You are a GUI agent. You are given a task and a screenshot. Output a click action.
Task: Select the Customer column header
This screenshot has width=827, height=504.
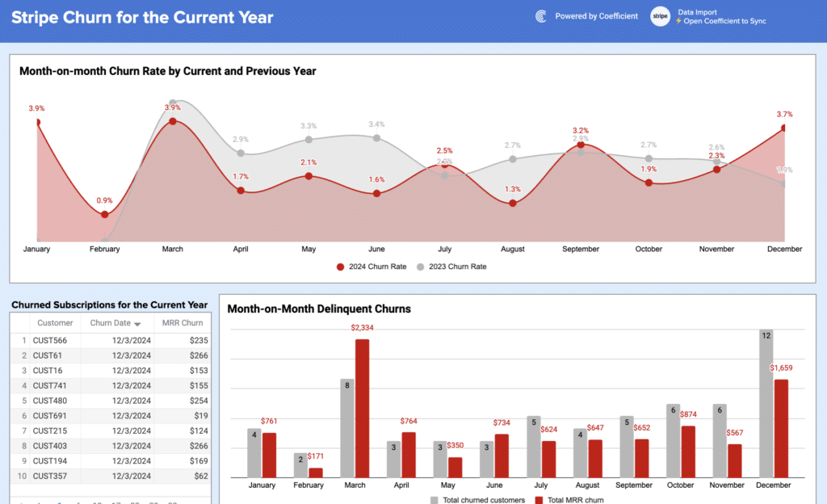click(55, 322)
